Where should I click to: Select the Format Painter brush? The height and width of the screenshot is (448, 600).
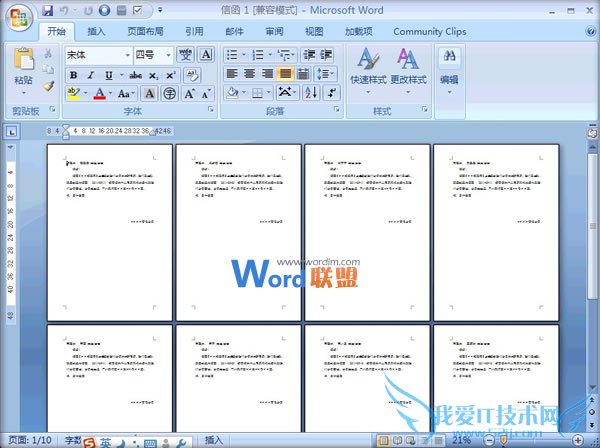[48, 86]
